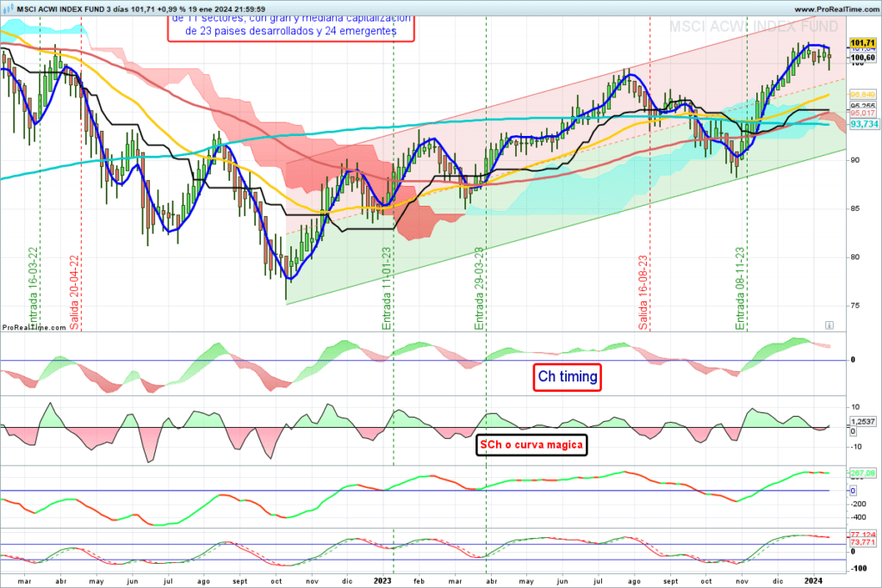Select the 'Ch timing' indicator label box

click(x=567, y=376)
